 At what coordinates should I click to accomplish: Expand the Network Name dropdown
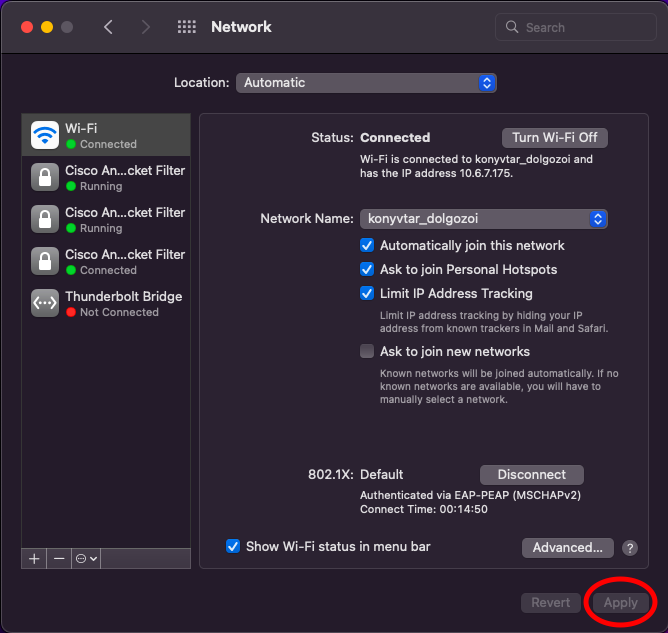coord(483,219)
